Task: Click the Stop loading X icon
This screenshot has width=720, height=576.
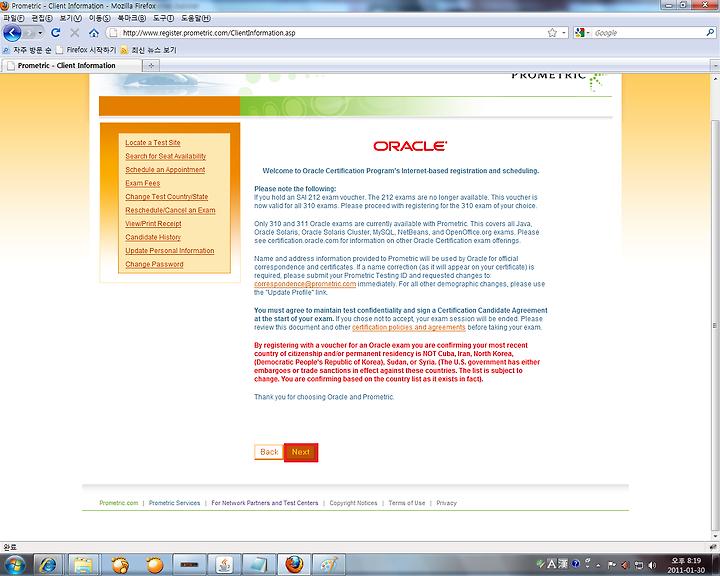Action: pos(75,33)
